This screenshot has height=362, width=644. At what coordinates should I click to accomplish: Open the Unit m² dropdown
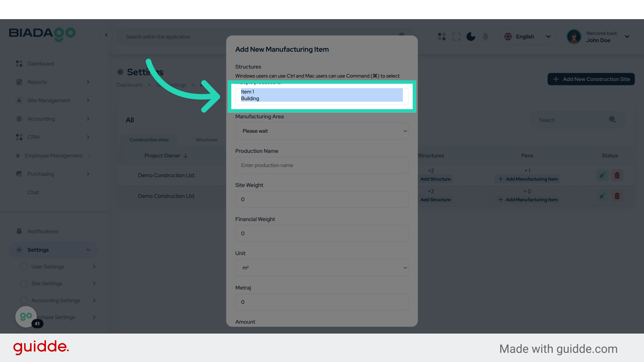coord(322,268)
